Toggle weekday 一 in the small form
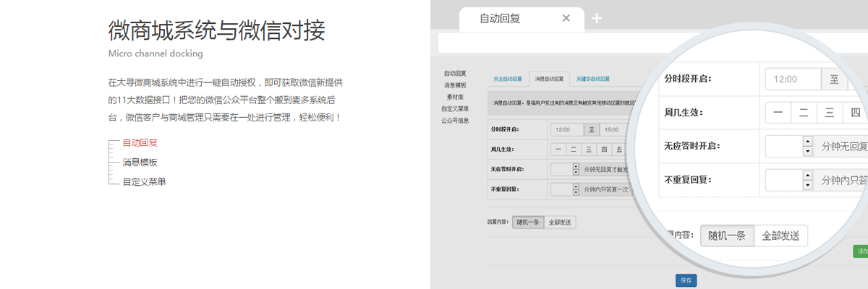The height and width of the screenshot is (289, 868). (x=558, y=150)
